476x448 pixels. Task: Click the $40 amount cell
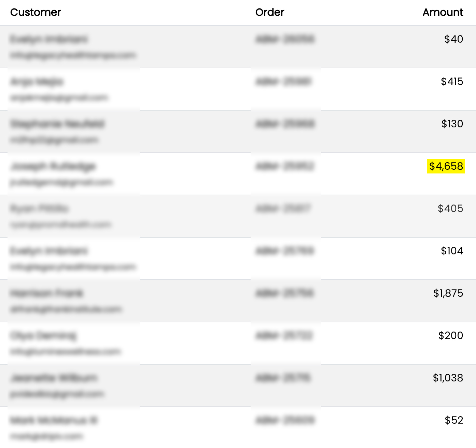[453, 39]
